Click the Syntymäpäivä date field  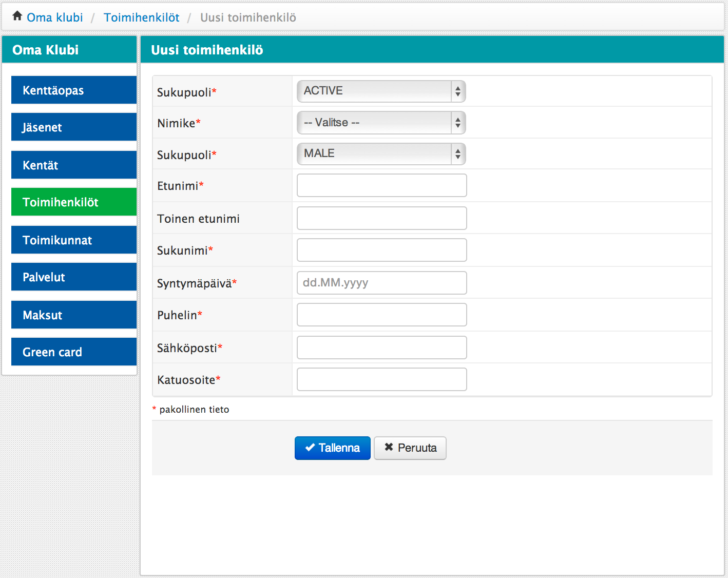382,283
